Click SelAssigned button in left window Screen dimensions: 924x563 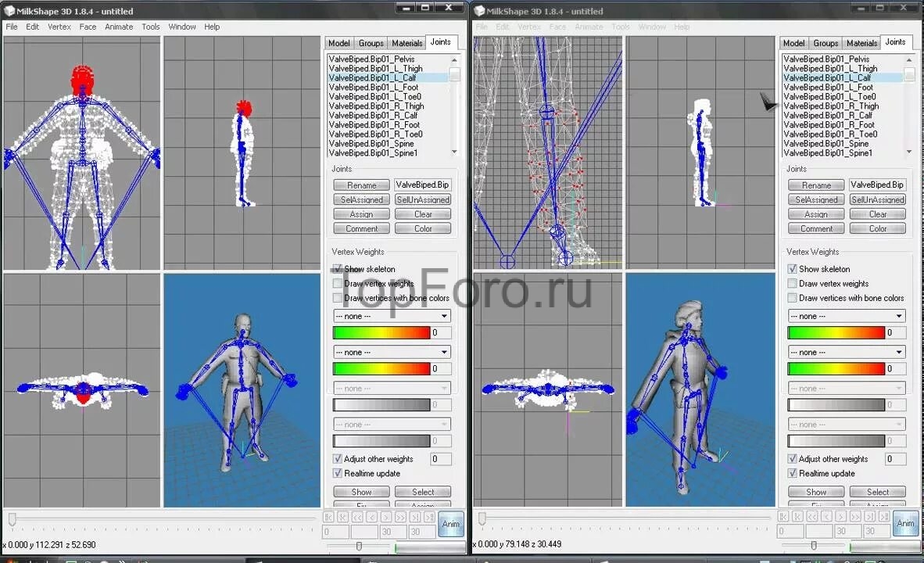361,200
